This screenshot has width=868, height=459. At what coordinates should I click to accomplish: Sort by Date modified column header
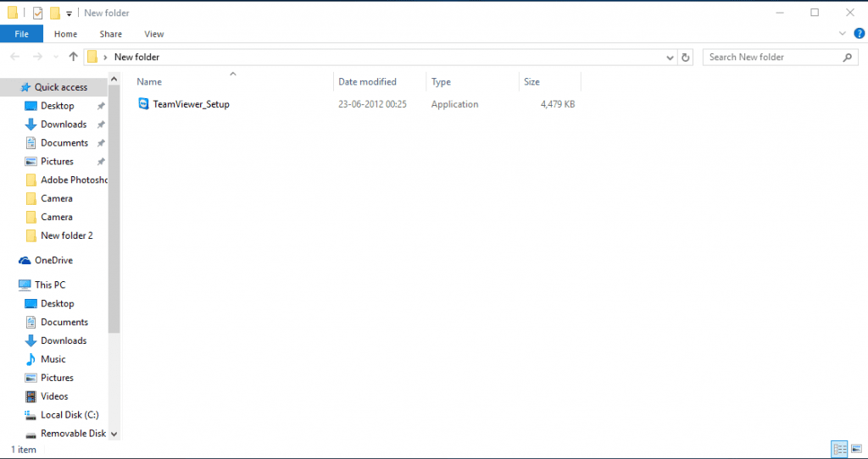pyautogui.click(x=380, y=82)
